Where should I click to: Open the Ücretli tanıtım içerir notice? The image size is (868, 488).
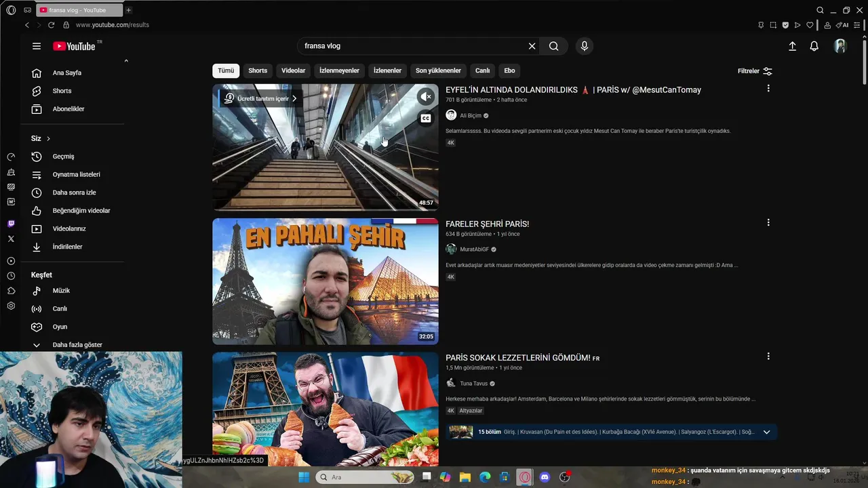[x=260, y=98]
